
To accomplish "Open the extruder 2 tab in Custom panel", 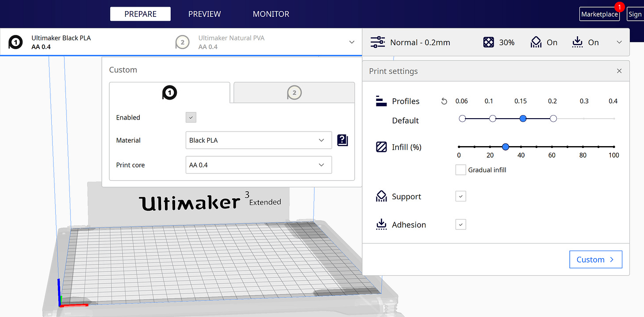I will pyautogui.click(x=294, y=93).
